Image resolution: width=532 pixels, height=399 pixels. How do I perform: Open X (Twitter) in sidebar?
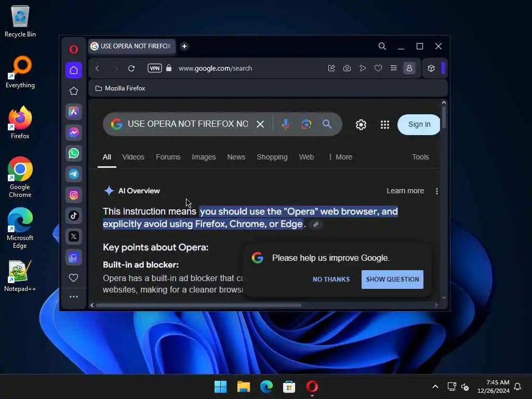[74, 236]
